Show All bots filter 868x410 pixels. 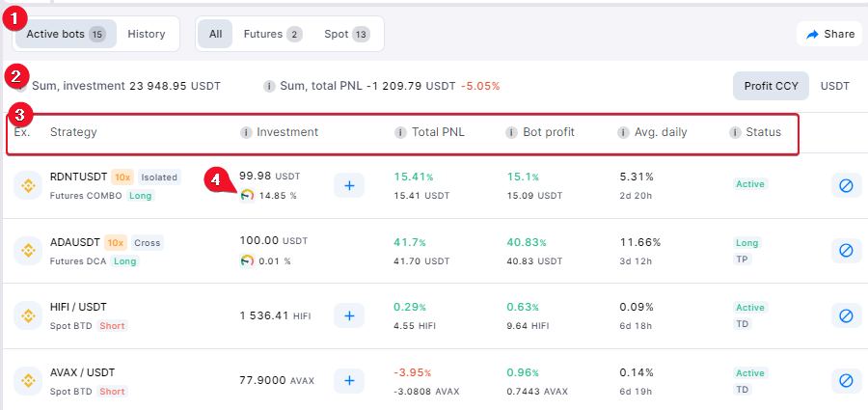pyautogui.click(x=215, y=35)
